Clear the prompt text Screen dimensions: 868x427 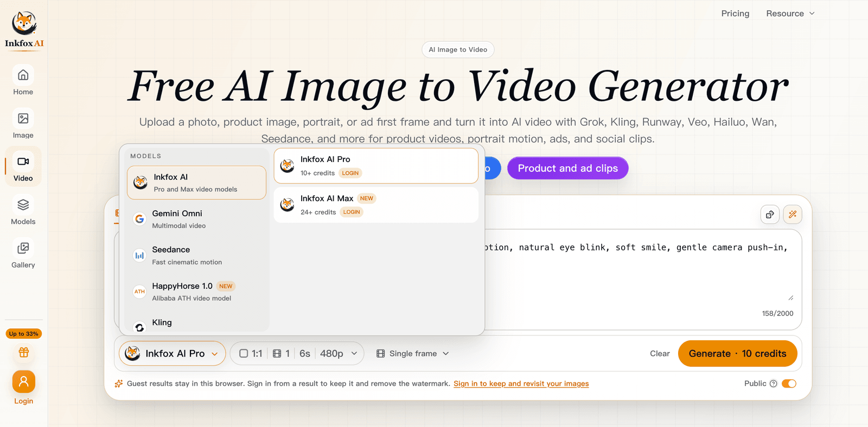pos(660,353)
